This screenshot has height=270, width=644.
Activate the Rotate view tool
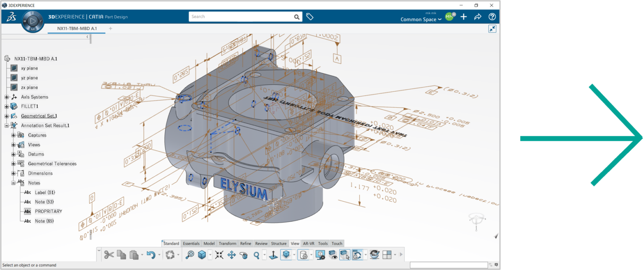pos(244,254)
